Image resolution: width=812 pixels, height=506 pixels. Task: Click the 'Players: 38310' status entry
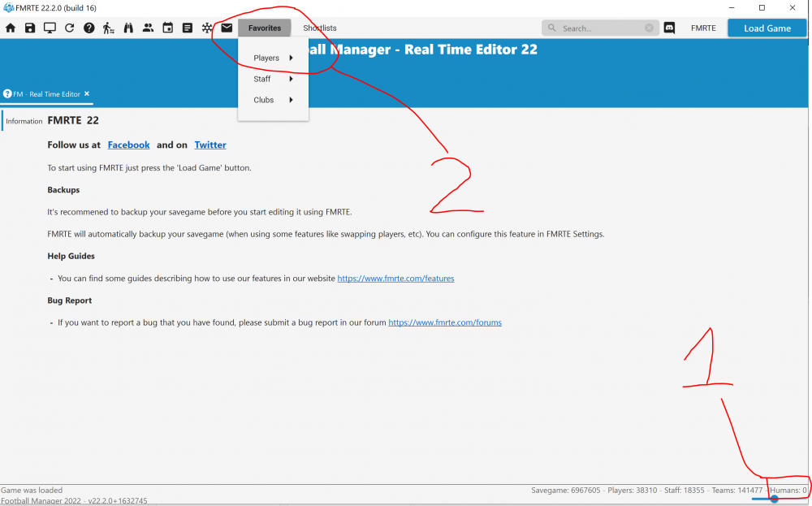tap(632, 490)
